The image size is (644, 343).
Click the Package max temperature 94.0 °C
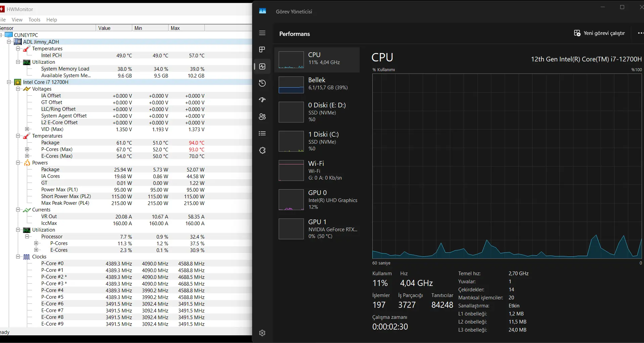tap(196, 143)
